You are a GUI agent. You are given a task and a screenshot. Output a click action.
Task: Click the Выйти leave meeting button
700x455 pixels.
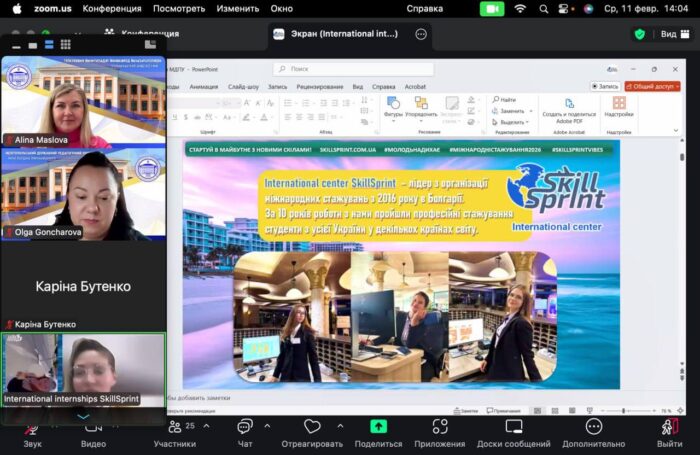[670, 427]
